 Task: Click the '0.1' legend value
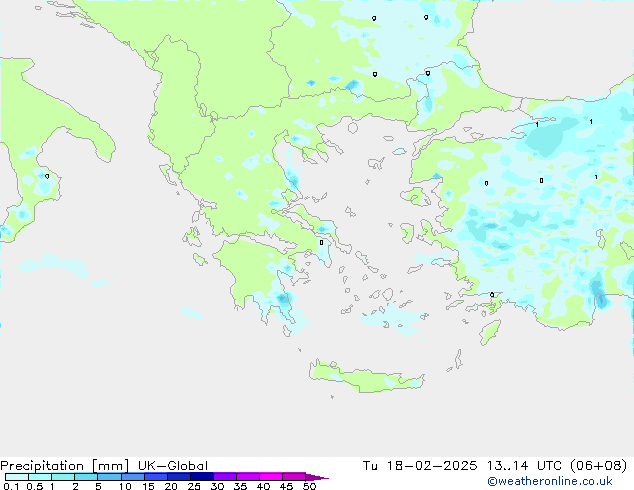[11, 486]
